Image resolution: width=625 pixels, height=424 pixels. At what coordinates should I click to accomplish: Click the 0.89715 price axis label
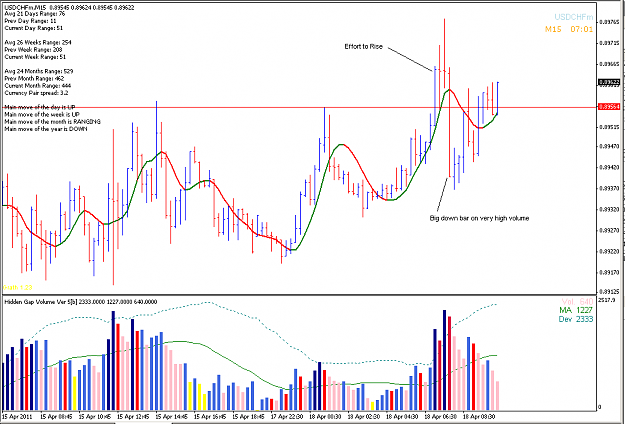pos(610,43)
